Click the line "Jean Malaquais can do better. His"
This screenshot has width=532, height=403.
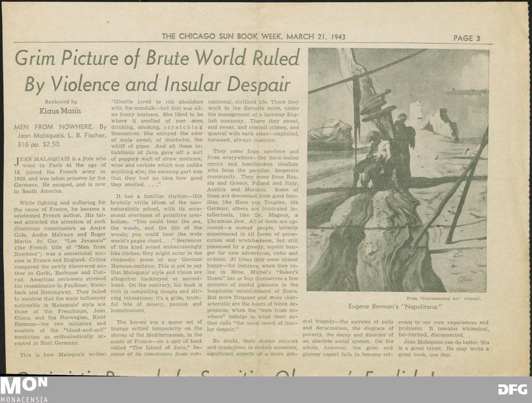(x=446, y=342)
